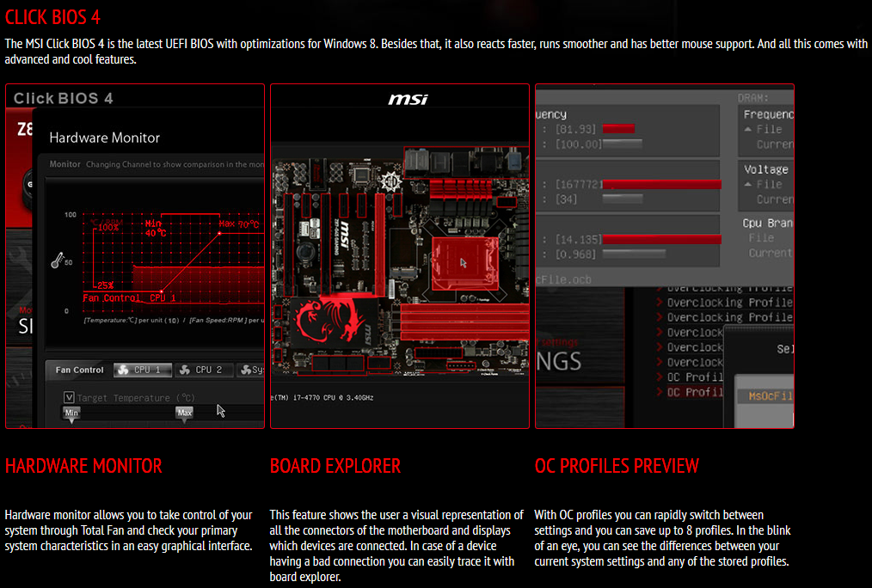Click the Hardware Monitor title in the BIOS screenshot
The image size is (872, 588).
click(105, 138)
